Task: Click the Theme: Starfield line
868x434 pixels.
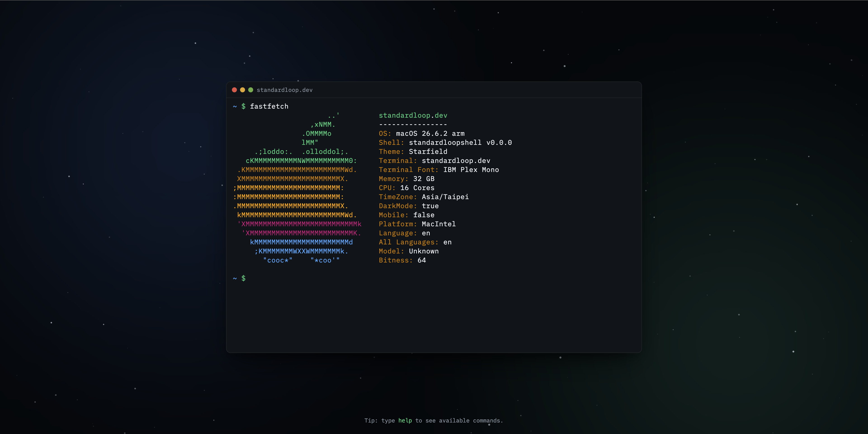Action: (413, 152)
